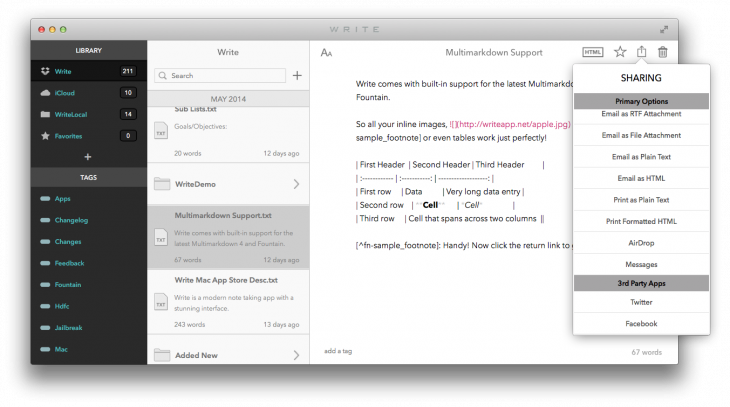Click the Multimarkdown Support document title
Image resolution: width=730 pixels, height=407 pixels.
coord(493,52)
